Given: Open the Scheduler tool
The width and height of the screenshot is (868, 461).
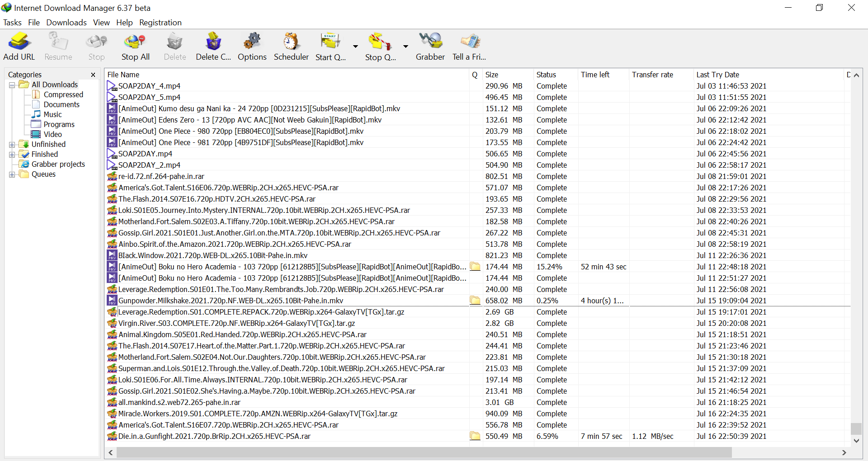Looking at the screenshot, I should (291, 46).
